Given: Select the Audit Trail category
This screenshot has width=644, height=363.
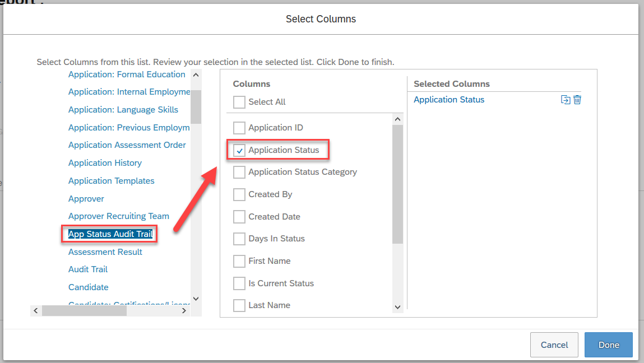Looking at the screenshot, I should (88, 269).
